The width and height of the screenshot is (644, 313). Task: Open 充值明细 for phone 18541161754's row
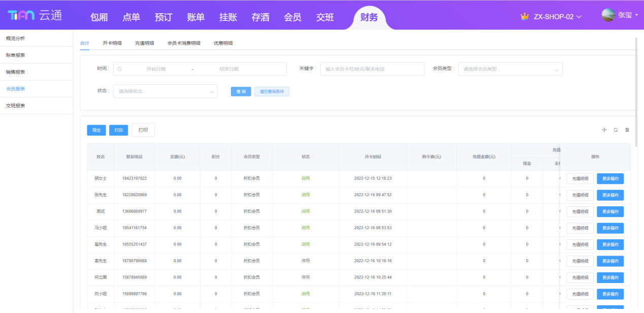coord(580,228)
